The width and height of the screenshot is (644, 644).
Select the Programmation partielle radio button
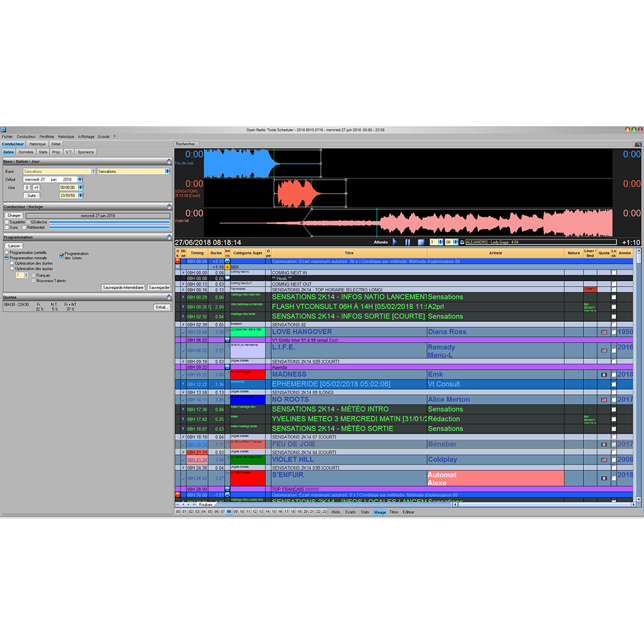[x=6, y=252]
